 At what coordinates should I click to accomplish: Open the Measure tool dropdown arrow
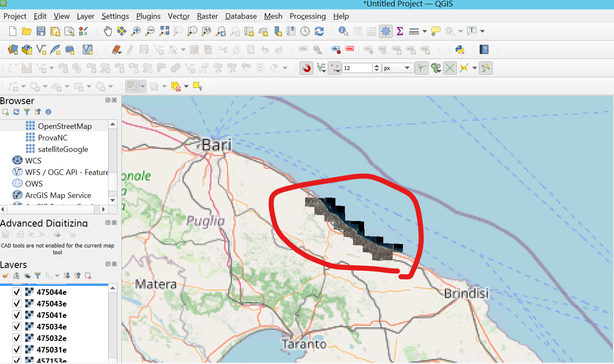tap(424, 31)
